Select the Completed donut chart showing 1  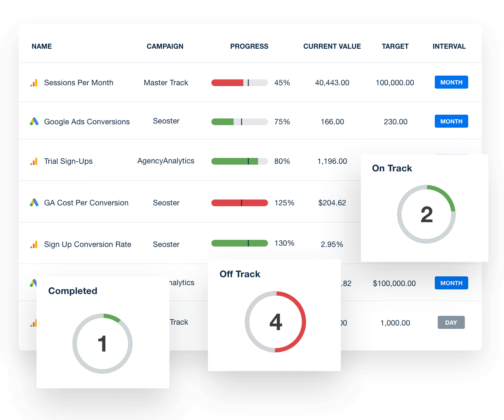(102, 344)
